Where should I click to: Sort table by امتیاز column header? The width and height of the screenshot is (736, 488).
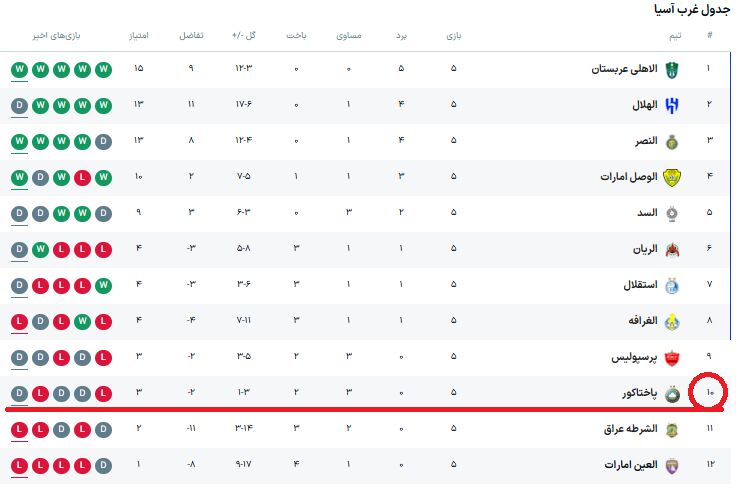[x=138, y=35]
